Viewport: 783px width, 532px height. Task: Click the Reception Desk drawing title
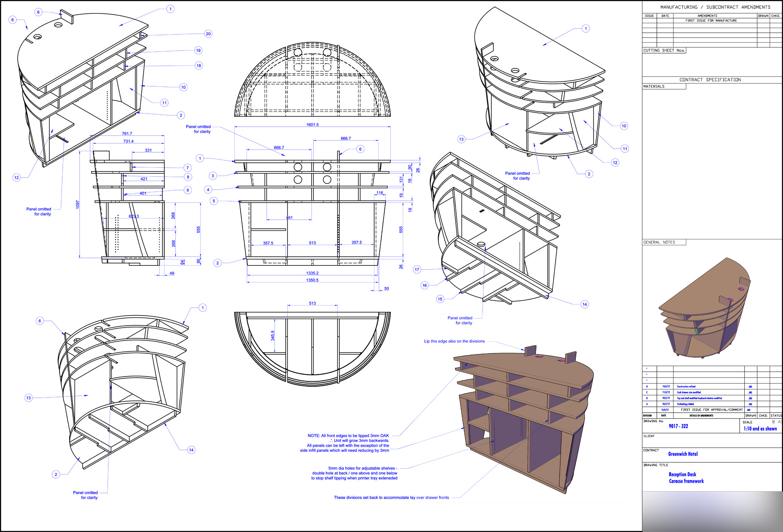click(682, 474)
